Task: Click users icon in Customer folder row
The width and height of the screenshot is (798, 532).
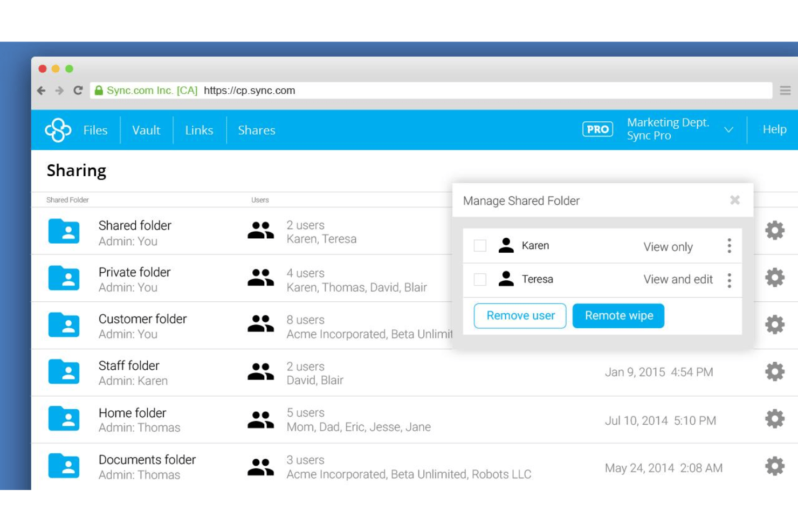Action: click(260, 323)
